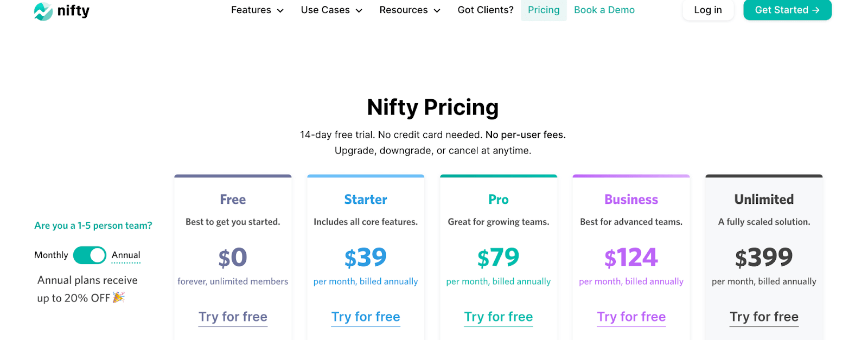Start Business plan with Try for free
The width and height of the screenshot is (868, 340).
tap(631, 317)
